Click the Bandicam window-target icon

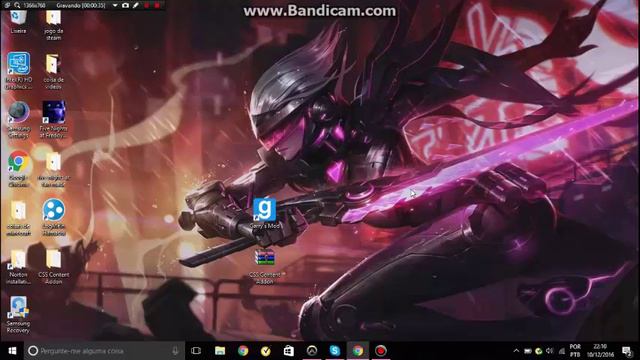[x=7, y=5]
